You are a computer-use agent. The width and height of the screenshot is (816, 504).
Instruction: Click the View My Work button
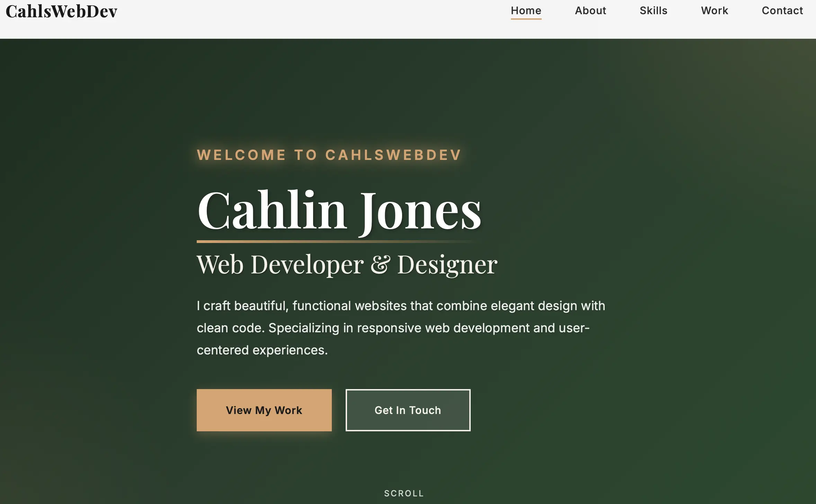pyautogui.click(x=264, y=410)
